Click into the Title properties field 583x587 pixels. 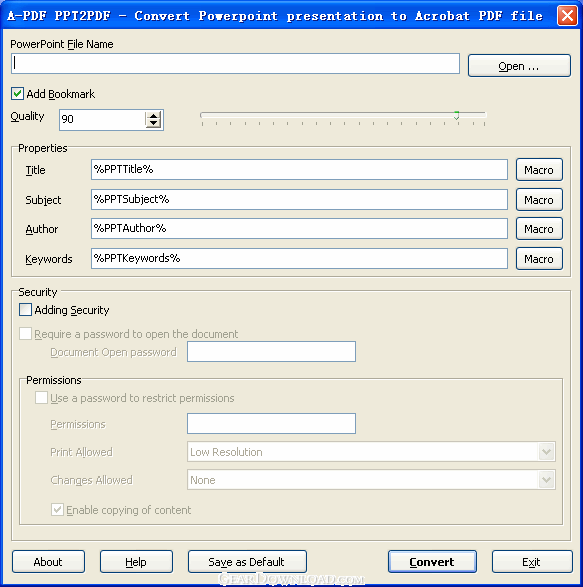(x=299, y=170)
